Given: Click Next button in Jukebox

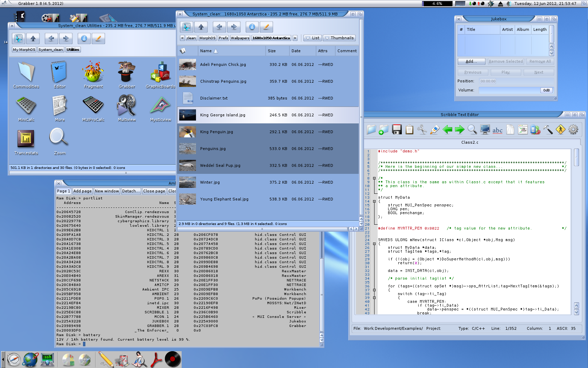Looking at the screenshot, I should (x=539, y=72).
